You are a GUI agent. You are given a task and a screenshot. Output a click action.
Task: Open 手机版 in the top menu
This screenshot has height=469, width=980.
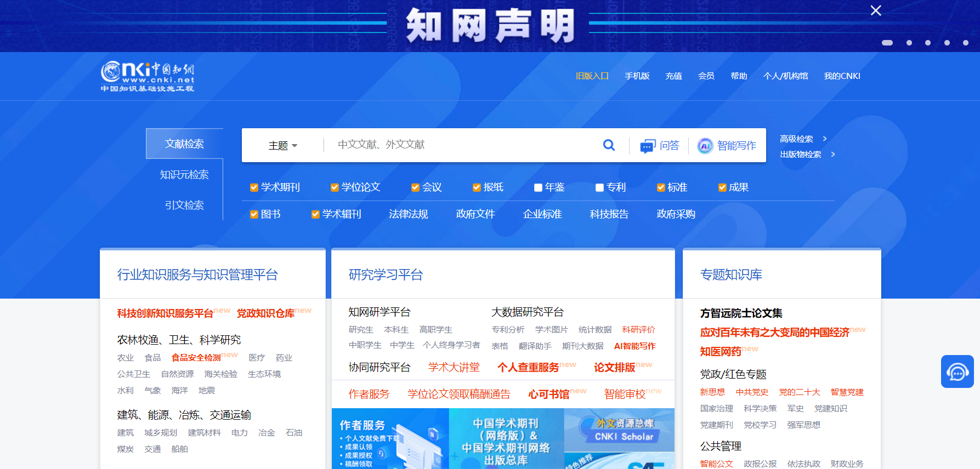tap(637, 76)
